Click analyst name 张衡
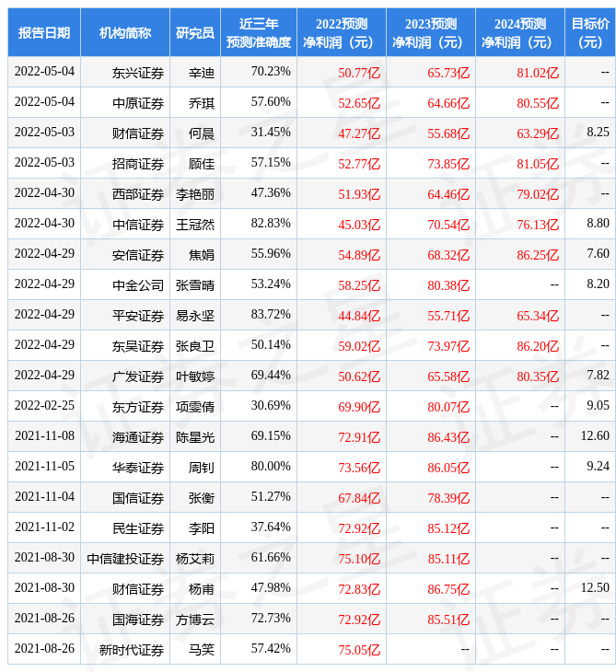616x672 pixels. [202, 498]
